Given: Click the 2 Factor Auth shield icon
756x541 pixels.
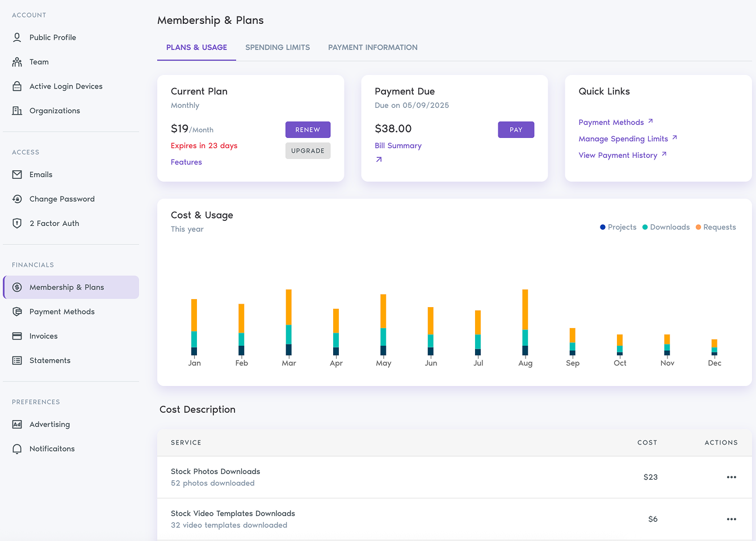Looking at the screenshot, I should 17,223.
